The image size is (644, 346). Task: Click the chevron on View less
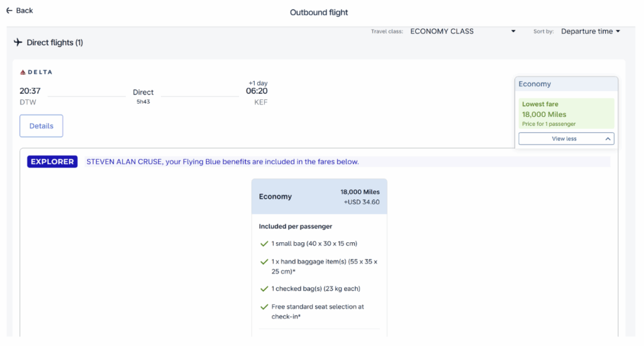pyautogui.click(x=608, y=139)
